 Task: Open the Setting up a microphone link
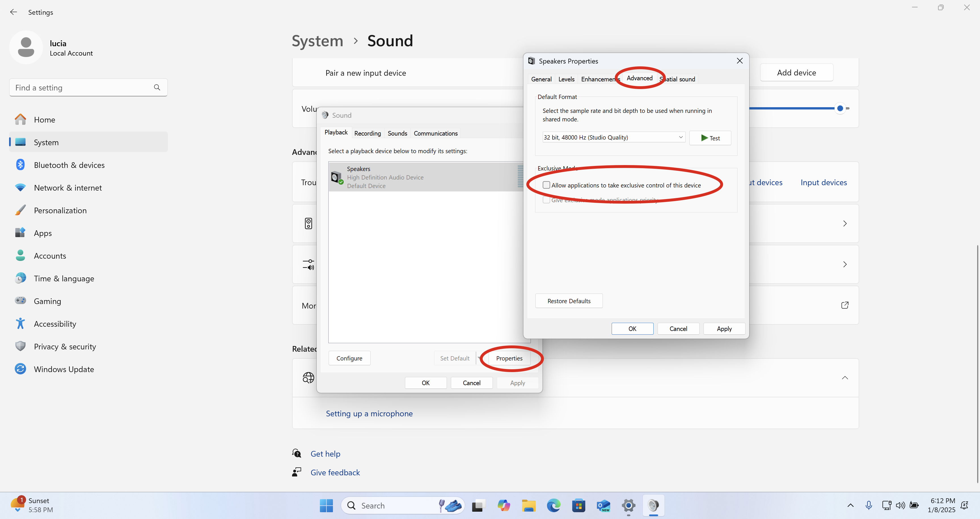pyautogui.click(x=369, y=413)
